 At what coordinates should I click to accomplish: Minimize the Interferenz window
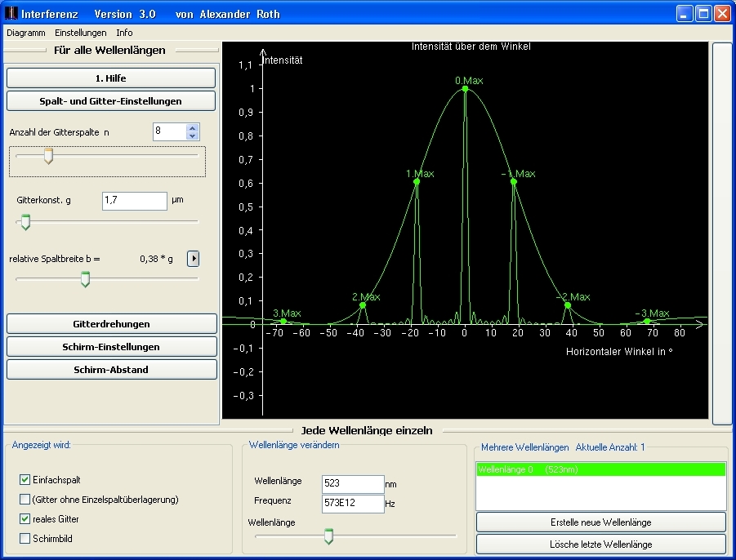(684, 14)
